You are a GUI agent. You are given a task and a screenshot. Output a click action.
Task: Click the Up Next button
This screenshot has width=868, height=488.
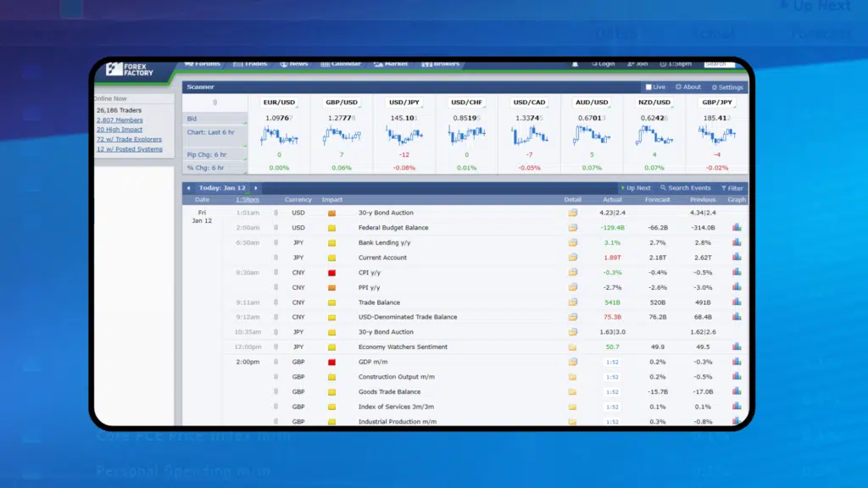coord(636,188)
